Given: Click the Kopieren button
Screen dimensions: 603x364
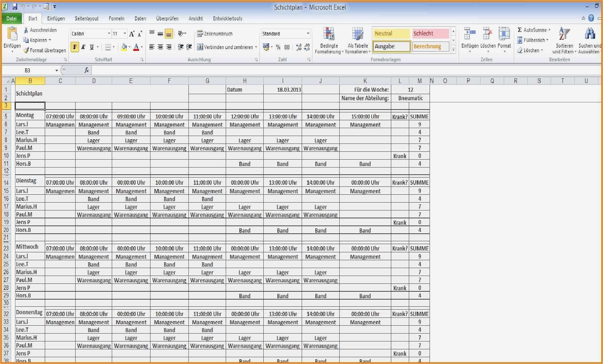Looking at the screenshot, I should (x=37, y=40).
